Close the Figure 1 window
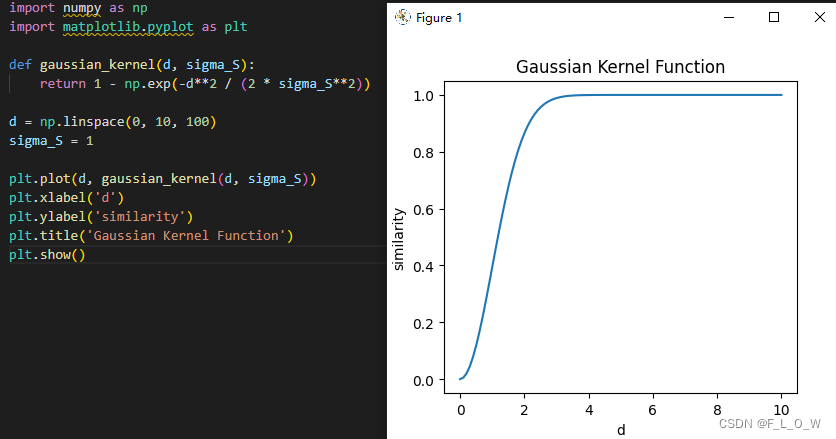 tap(820, 18)
